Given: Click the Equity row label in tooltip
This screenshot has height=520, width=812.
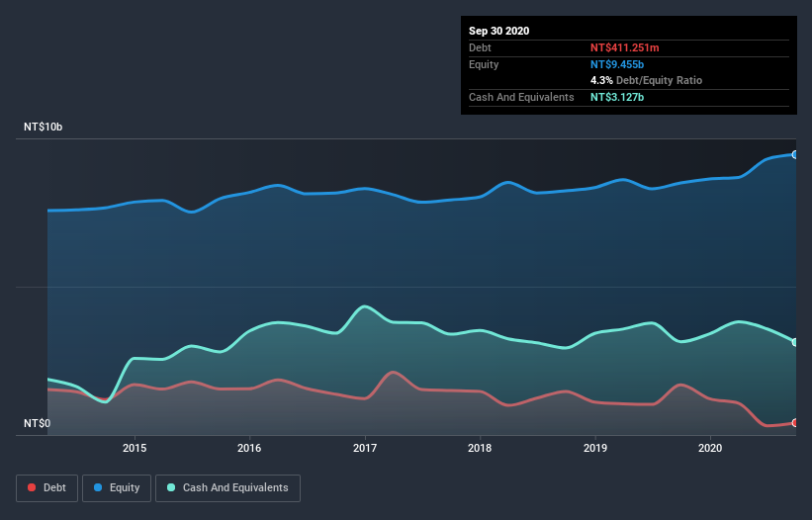Looking at the screenshot, I should 484,64.
